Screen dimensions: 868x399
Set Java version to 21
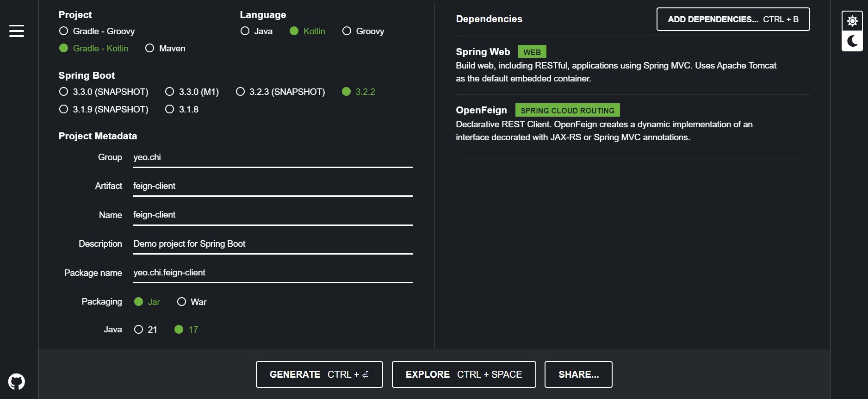146,330
